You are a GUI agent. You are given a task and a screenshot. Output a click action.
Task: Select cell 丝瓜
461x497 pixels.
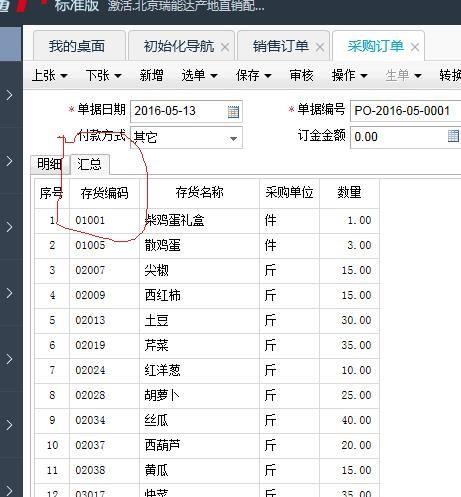(x=199, y=421)
